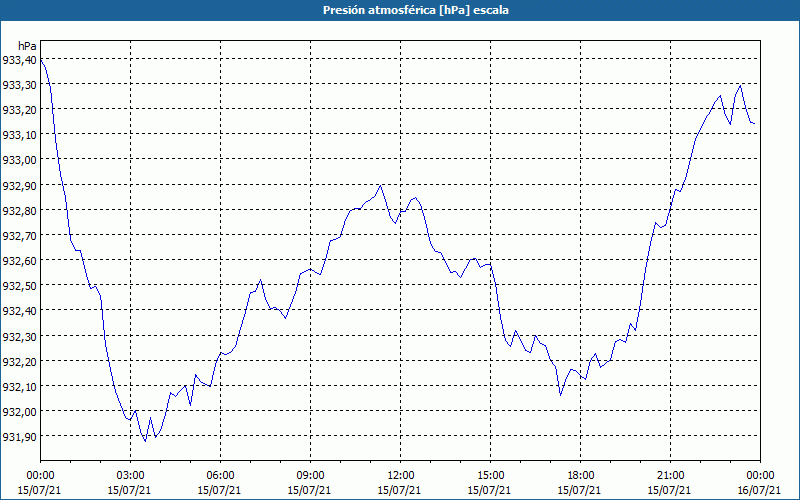Click the 15/07/21 date under 12:00
Viewport: 800px width, 500px height.
point(399,490)
